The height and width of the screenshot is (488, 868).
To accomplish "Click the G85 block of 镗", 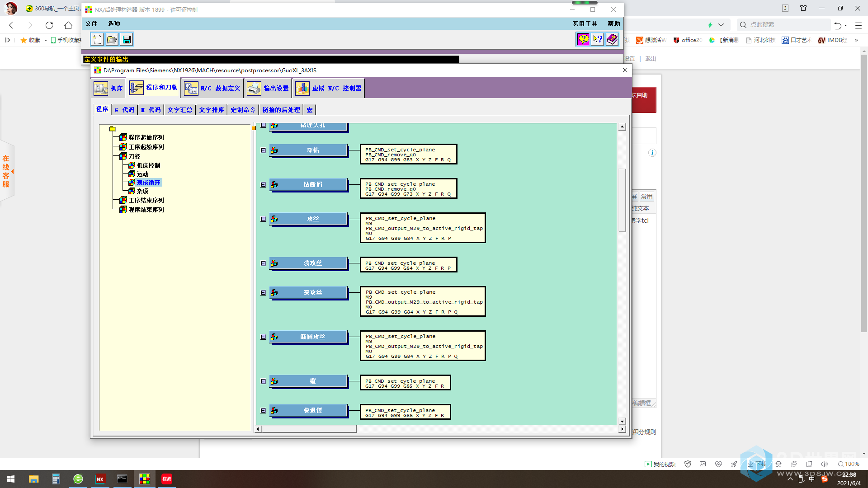I will (x=405, y=386).
